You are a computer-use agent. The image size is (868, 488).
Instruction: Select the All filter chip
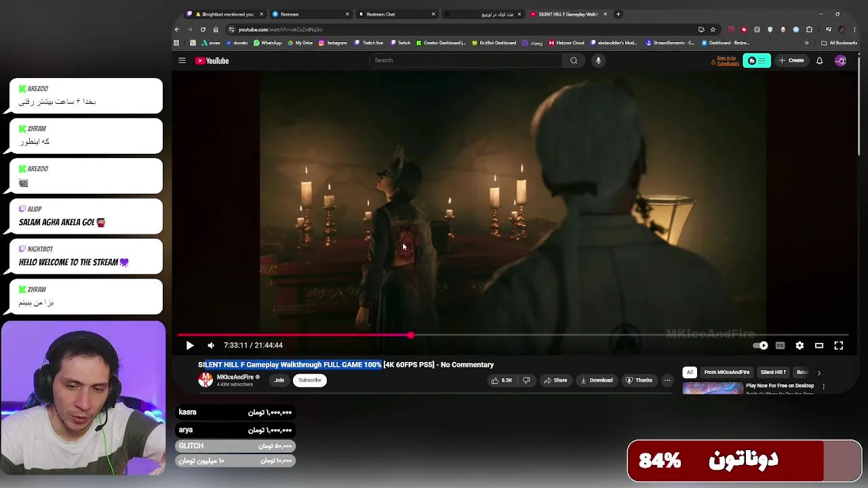tap(690, 372)
